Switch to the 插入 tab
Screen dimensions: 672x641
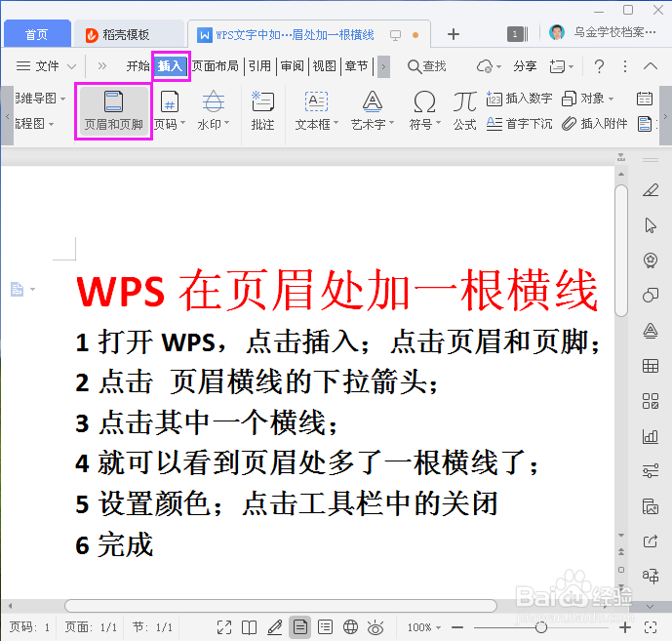171,66
